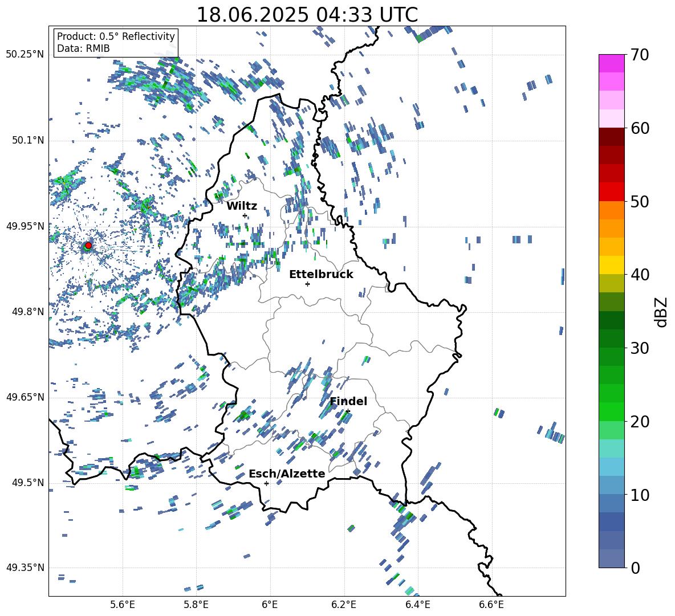Screen dimensions: 675x616
Task: Click the title 18.06.2025 04:33 UTC
Action: 307,15
